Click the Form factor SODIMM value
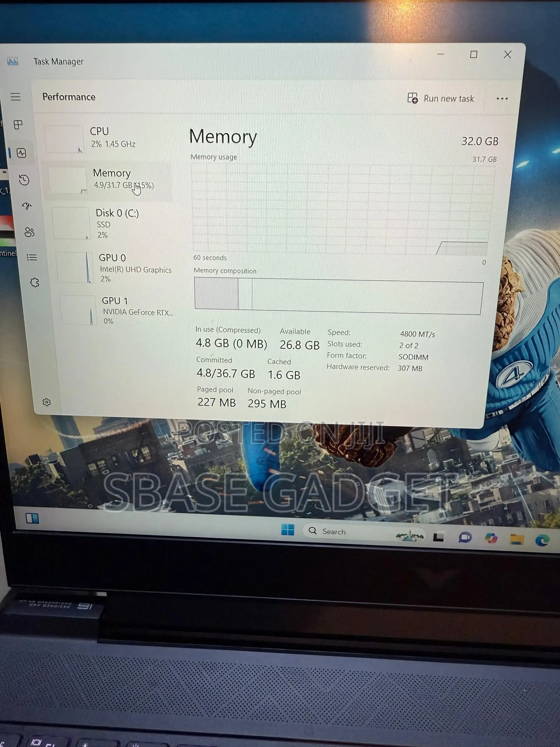Image resolution: width=560 pixels, height=747 pixels. [x=413, y=357]
